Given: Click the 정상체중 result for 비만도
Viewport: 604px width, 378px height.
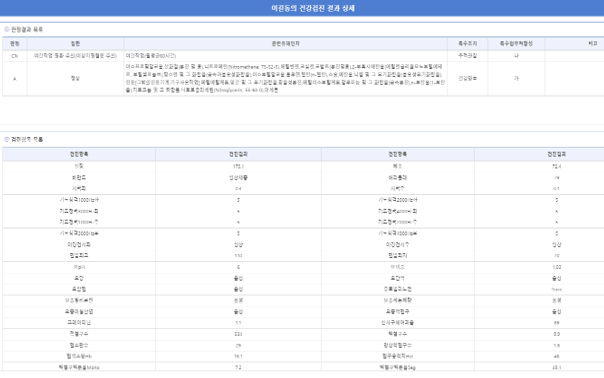Looking at the screenshot, I should (x=238, y=178).
